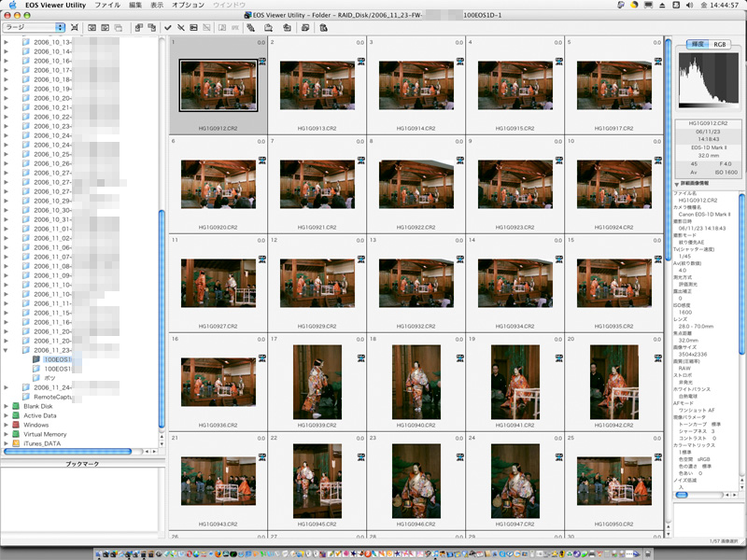Viewport: 747px width, 560px height.
Task: Click the overlapping-pages icon left of the checkmark
Action: [138, 28]
